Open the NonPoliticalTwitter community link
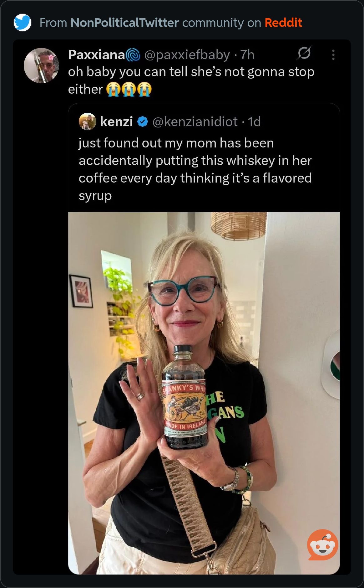The height and width of the screenshot is (588, 364). pyautogui.click(x=124, y=23)
